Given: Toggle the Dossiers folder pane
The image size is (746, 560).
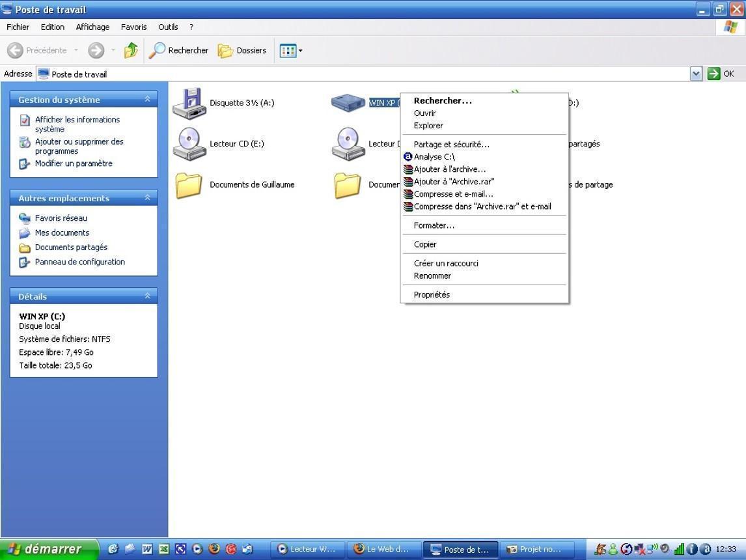Looking at the screenshot, I should 242,50.
